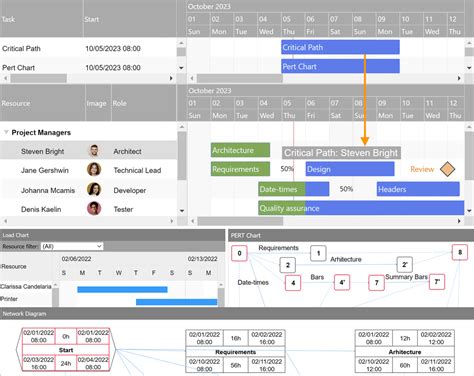
Task: Open the Resource filter dropdown
Action: click(x=72, y=246)
